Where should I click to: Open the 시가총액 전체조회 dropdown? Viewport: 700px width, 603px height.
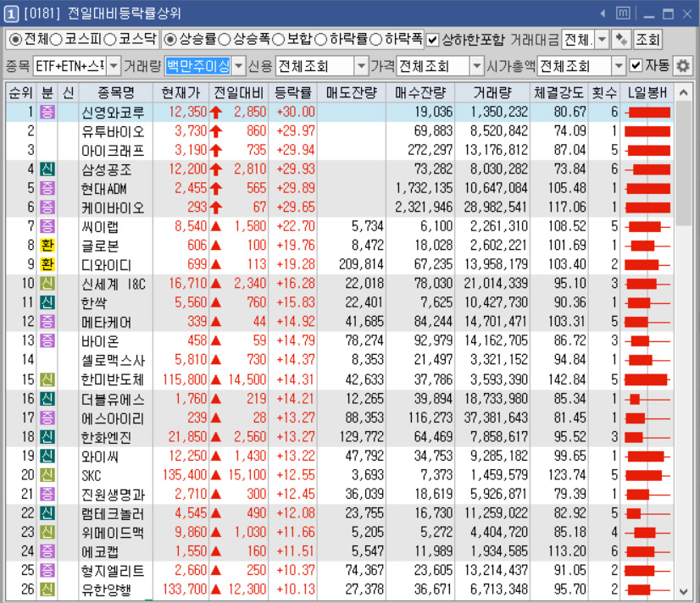coord(617,65)
